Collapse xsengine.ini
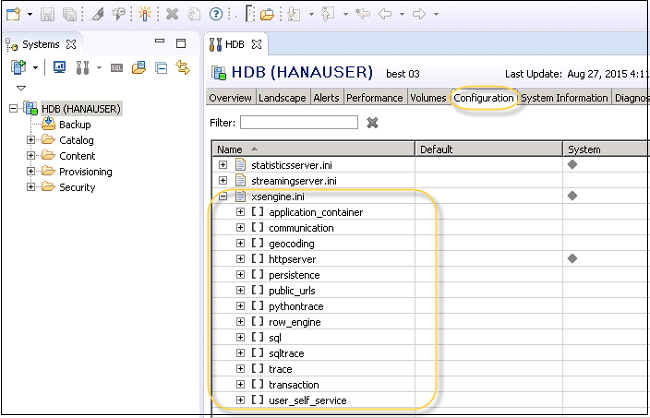This screenshot has width=650, height=418. [223, 196]
